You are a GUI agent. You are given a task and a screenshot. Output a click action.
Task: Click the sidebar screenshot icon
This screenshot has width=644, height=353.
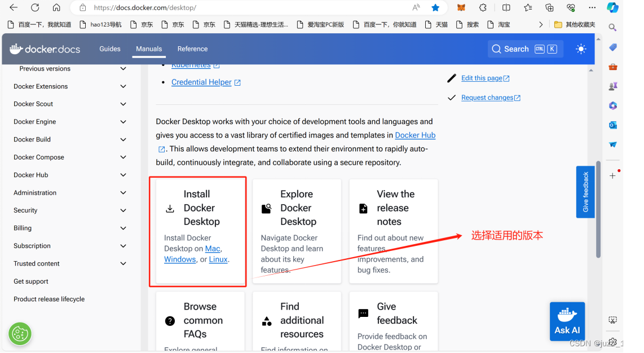[x=612, y=320]
